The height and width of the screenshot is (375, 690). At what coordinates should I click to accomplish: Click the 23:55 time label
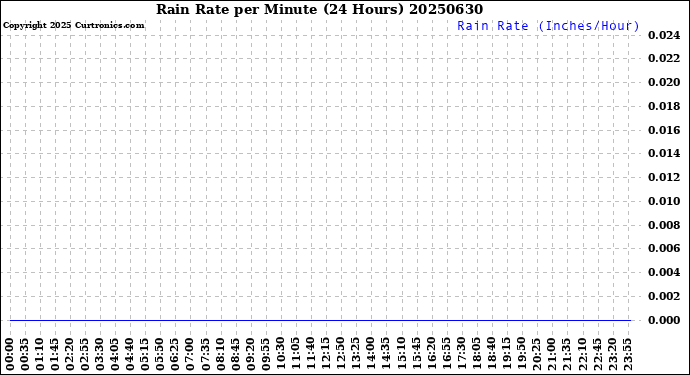pyautogui.click(x=627, y=355)
